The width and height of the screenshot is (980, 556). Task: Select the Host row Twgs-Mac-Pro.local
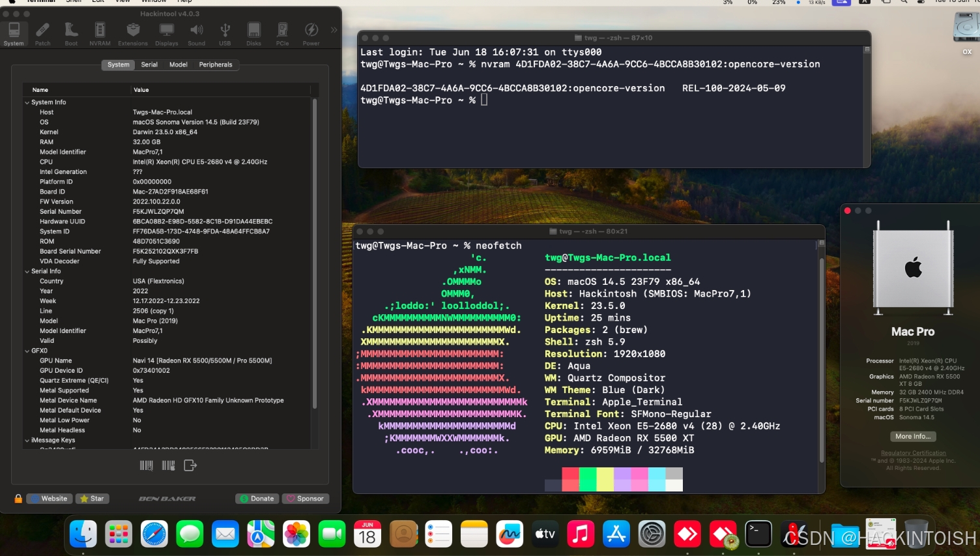pos(167,112)
